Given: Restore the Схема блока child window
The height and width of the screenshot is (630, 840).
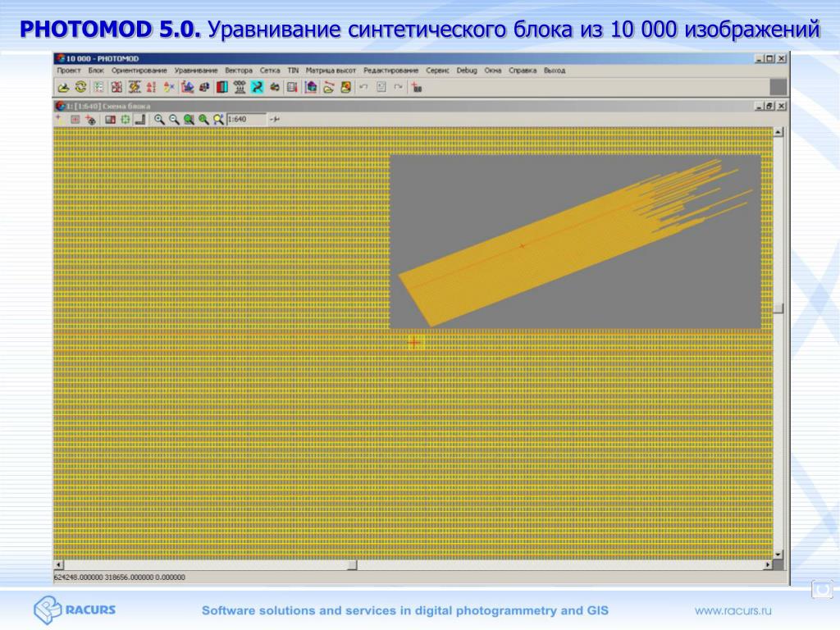Looking at the screenshot, I should (x=769, y=106).
